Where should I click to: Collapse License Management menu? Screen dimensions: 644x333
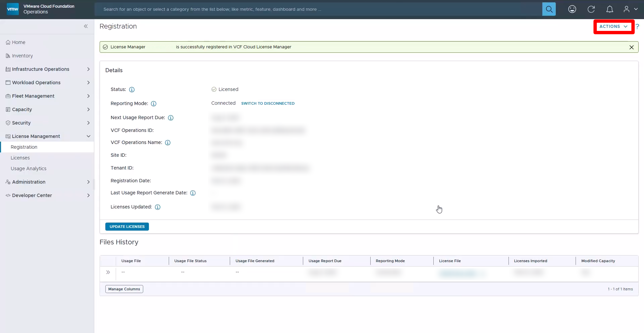click(x=47, y=136)
